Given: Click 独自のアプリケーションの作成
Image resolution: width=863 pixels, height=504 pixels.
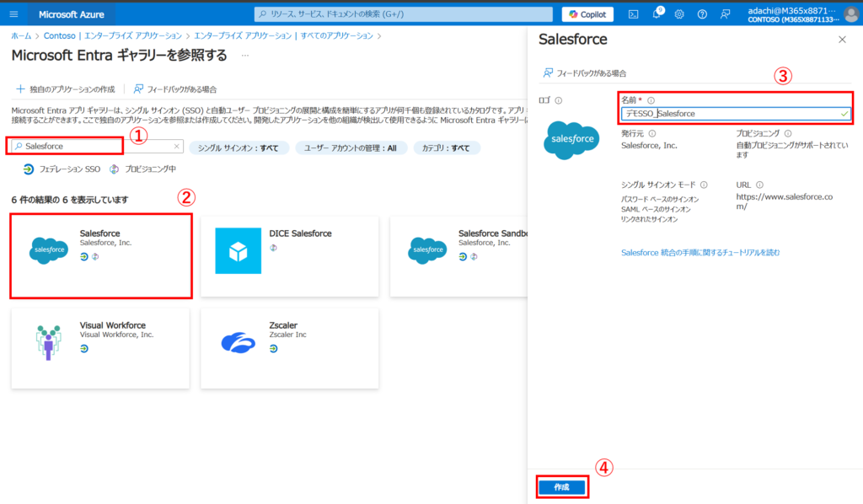Looking at the screenshot, I should click(66, 89).
